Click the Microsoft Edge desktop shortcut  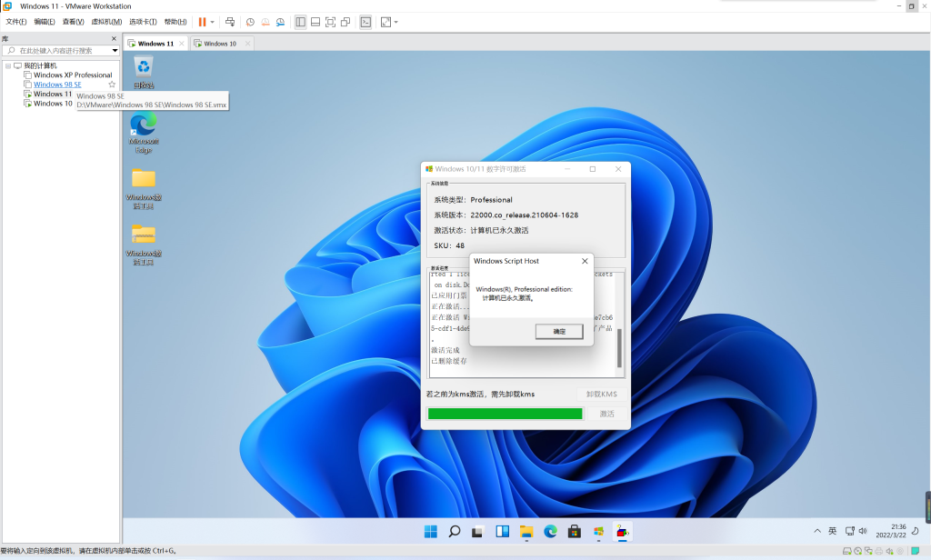coord(144,133)
